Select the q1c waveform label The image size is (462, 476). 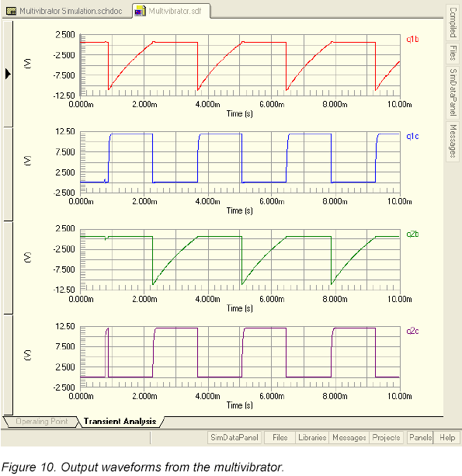pos(412,137)
